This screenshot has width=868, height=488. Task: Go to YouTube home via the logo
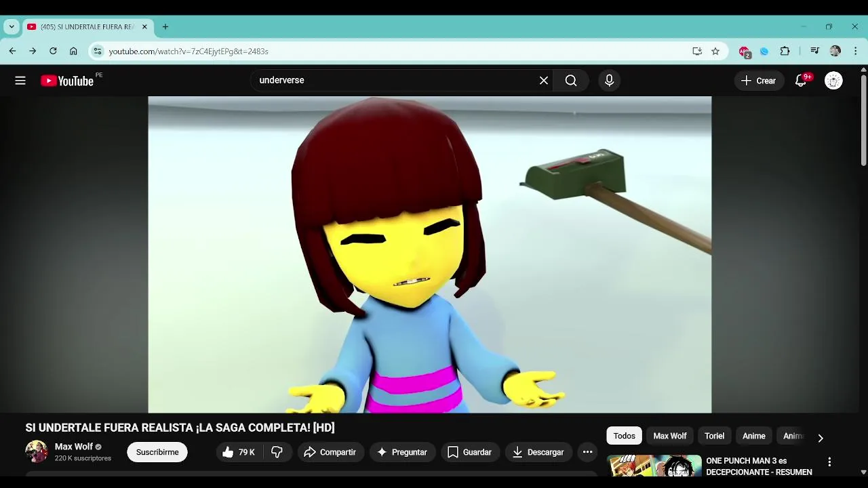(x=67, y=81)
